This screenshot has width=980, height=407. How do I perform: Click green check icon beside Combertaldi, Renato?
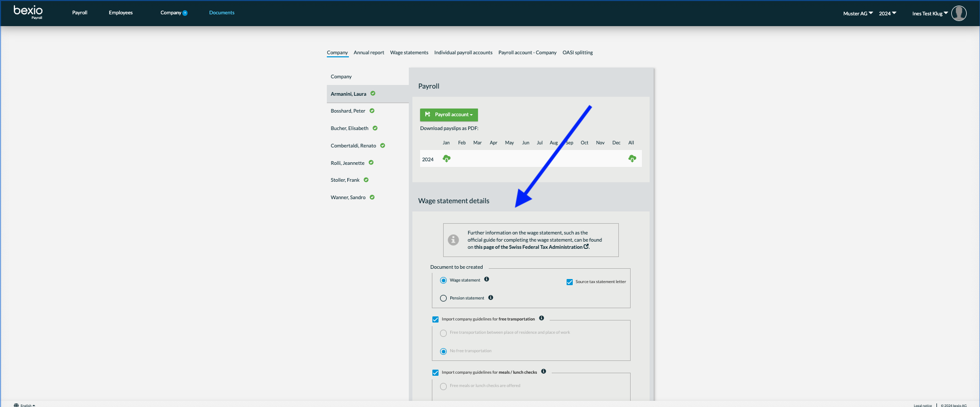point(383,145)
